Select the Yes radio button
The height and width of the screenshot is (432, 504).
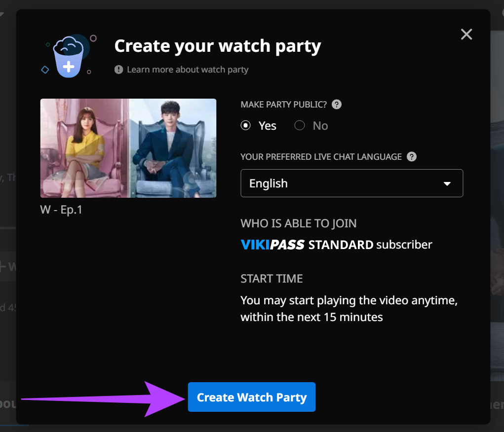245,126
